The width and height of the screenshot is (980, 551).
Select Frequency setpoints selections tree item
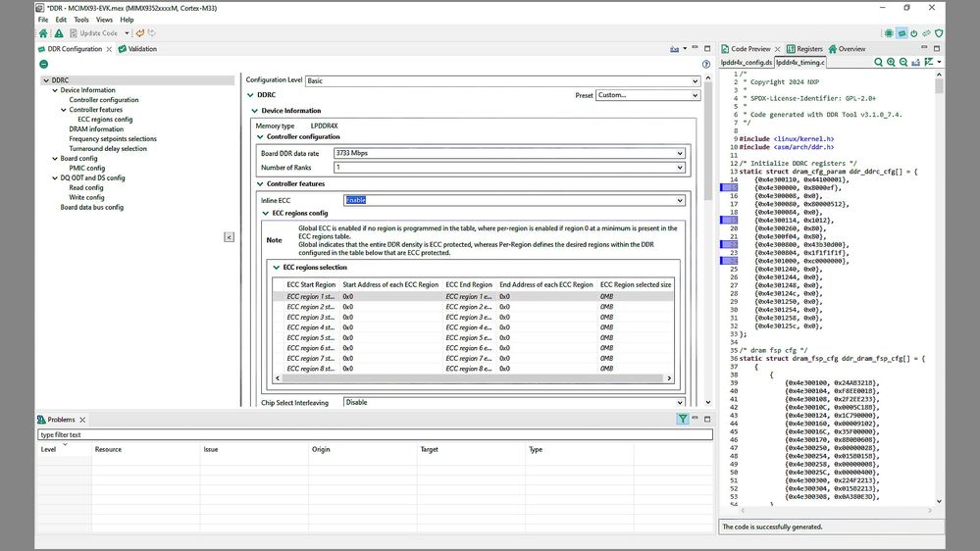pyautogui.click(x=113, y=138)
